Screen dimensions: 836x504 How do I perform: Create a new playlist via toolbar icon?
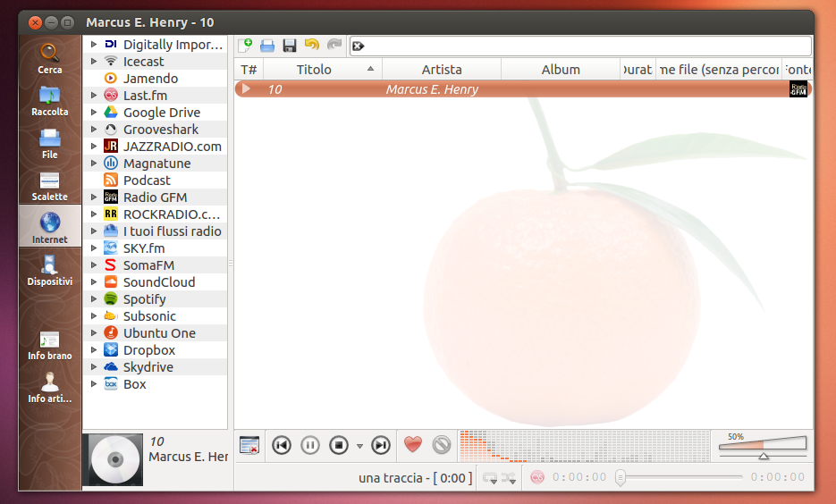click(x=245, y=46)
